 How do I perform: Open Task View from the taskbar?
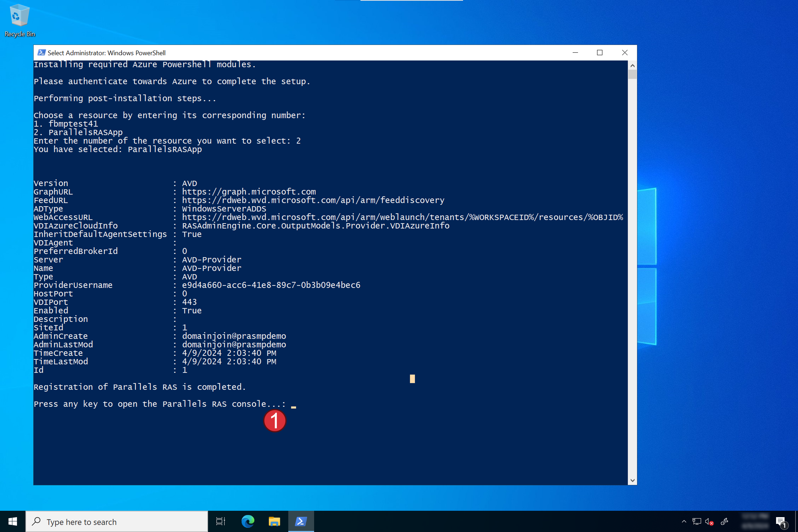coord(220,522)
